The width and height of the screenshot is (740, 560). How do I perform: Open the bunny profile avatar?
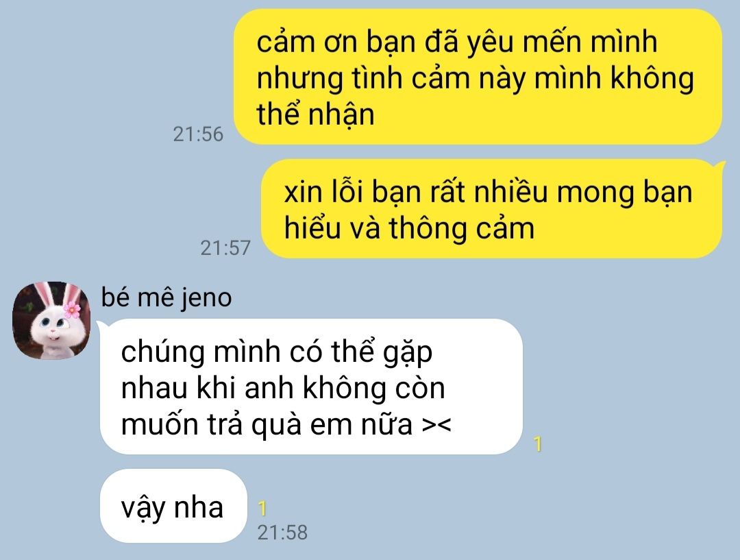coord(51,321)
